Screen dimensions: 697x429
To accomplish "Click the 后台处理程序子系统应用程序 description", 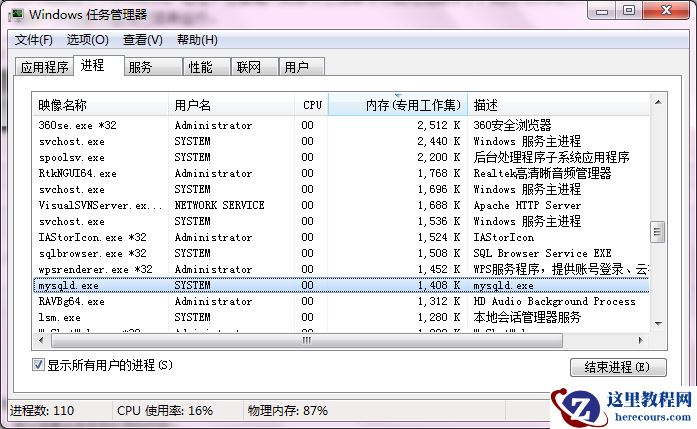I will (x=551, y=157).
